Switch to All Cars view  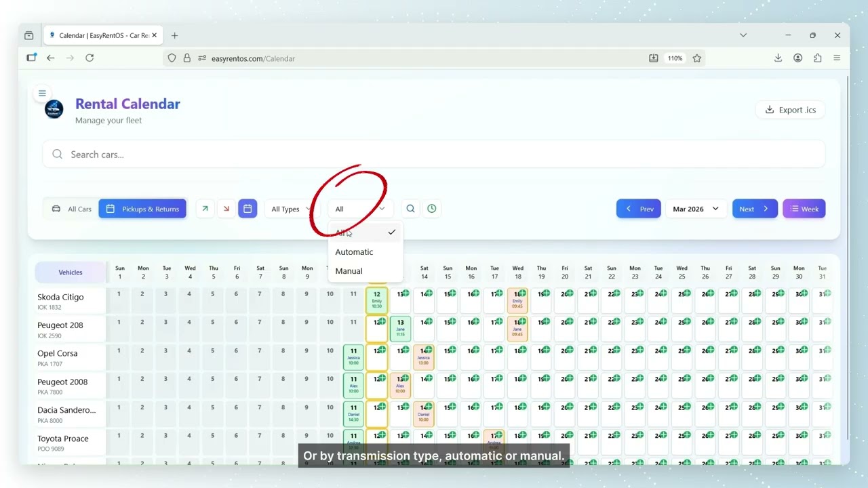pos(71,209)
